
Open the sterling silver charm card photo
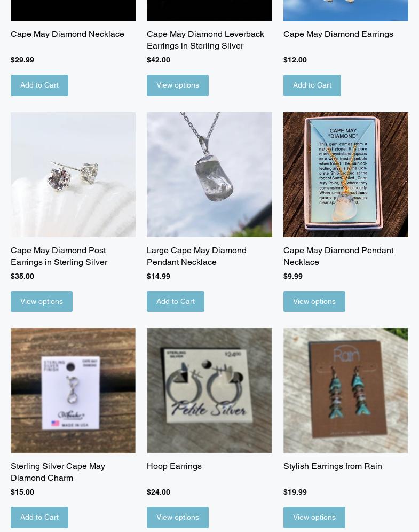point(73,390)
